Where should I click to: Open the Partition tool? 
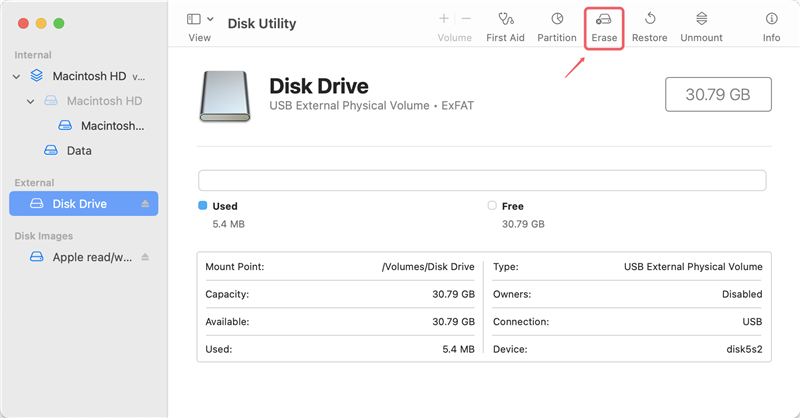[557, 20]
